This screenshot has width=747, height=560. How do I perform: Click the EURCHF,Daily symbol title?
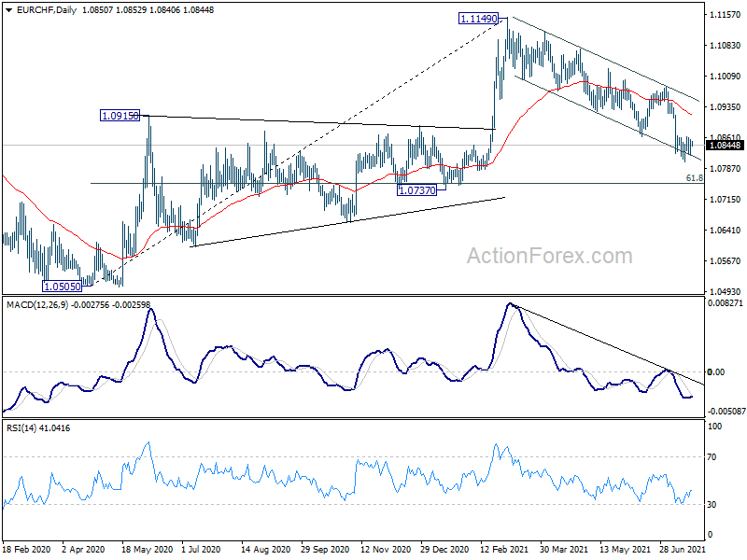click(x=47, y=9)
